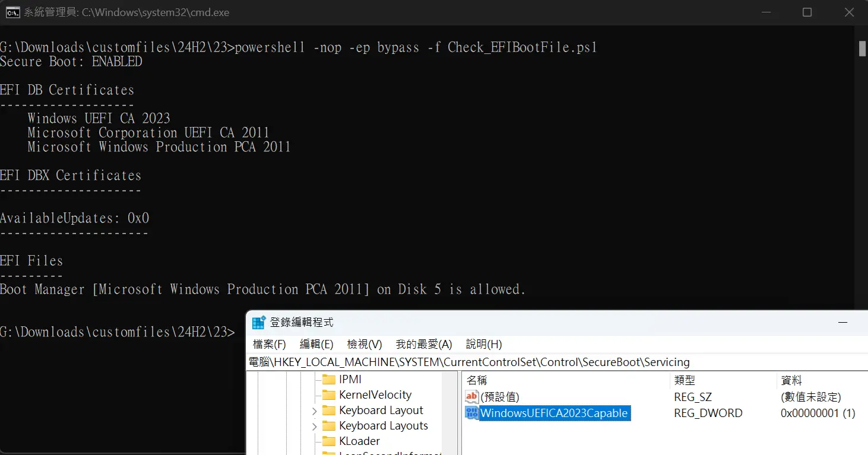This screenshot has width=868, height=455.
Task: Click the 'Boot Manager' result line
Action: 263,289
